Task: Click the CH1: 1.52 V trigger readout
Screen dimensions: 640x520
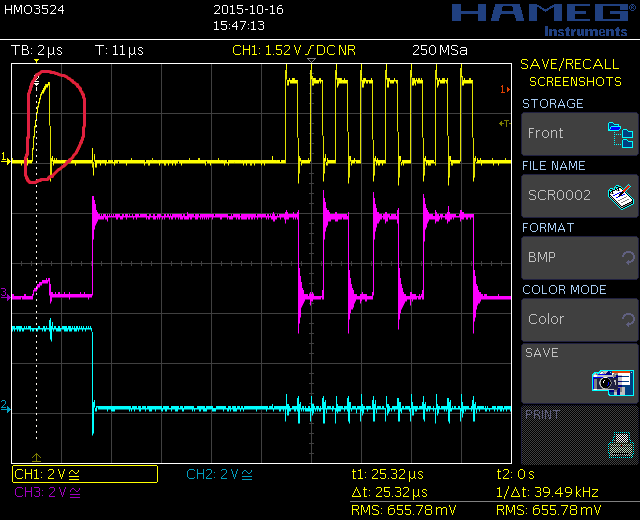Action: (x=294, y=50)
